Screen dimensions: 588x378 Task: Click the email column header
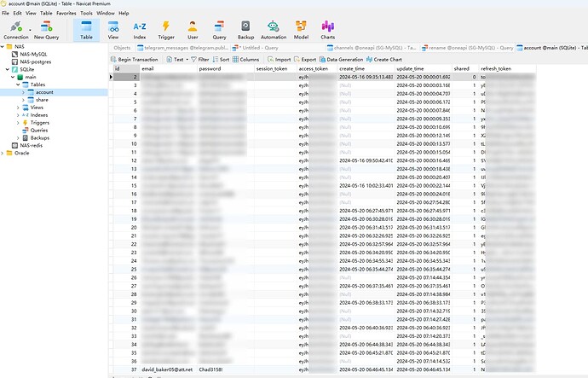[169, 69]
